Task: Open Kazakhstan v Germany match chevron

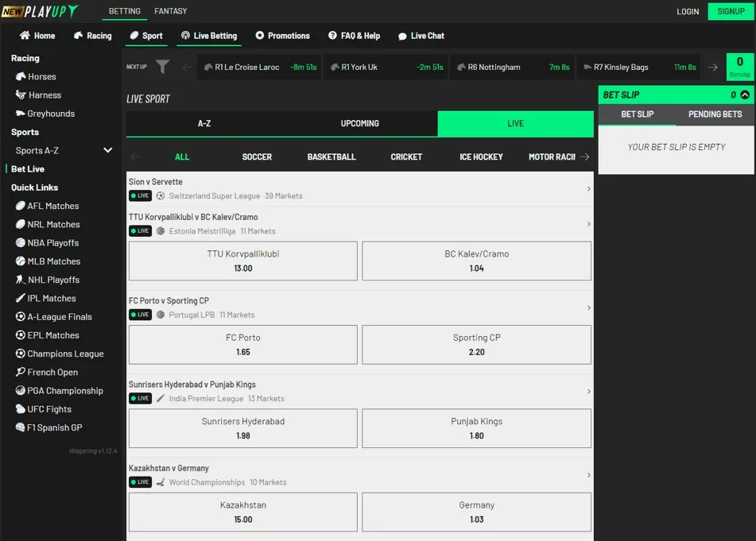Action: pyautogui.click(x=589, y=475)
